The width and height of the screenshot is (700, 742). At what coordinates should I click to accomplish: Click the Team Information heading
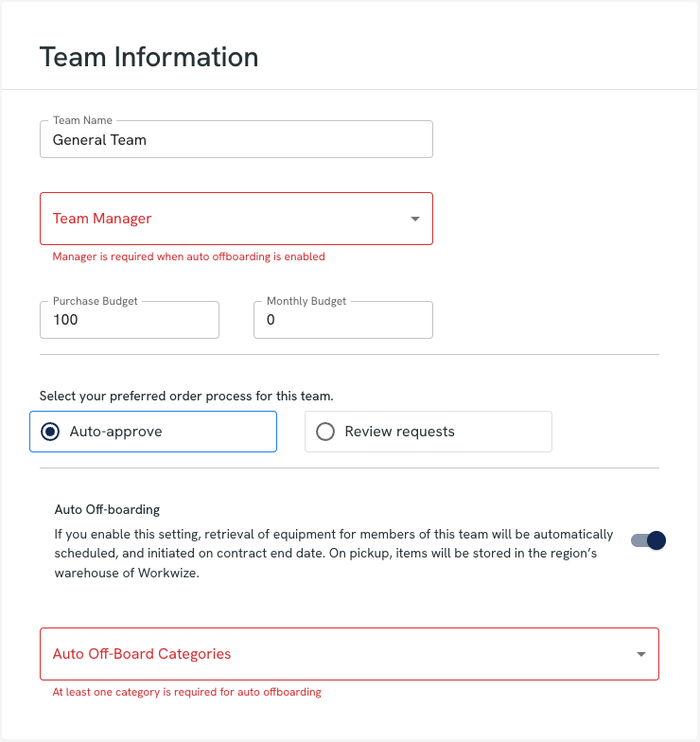pos(149,57)
